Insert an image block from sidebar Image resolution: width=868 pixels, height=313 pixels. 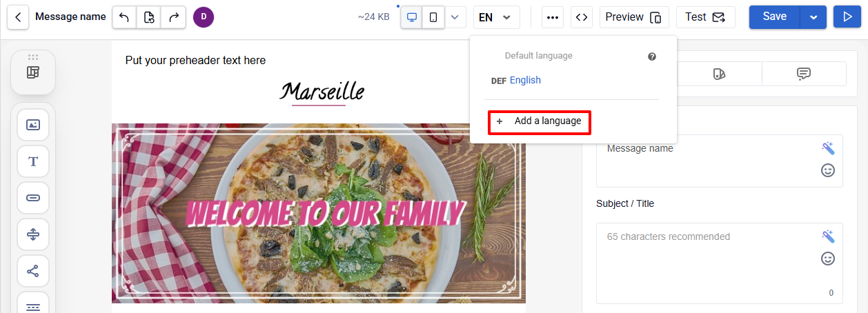coord(33,125)
